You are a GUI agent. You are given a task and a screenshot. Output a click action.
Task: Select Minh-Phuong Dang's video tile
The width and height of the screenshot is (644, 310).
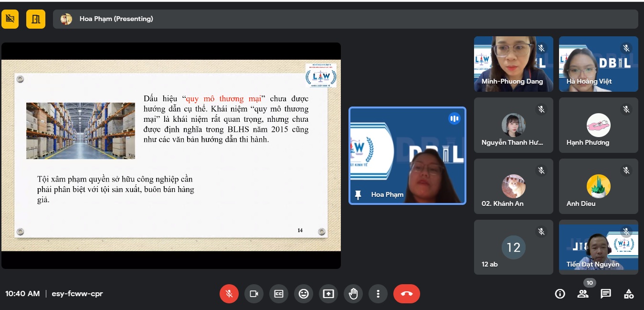click(x=513, y=64)
